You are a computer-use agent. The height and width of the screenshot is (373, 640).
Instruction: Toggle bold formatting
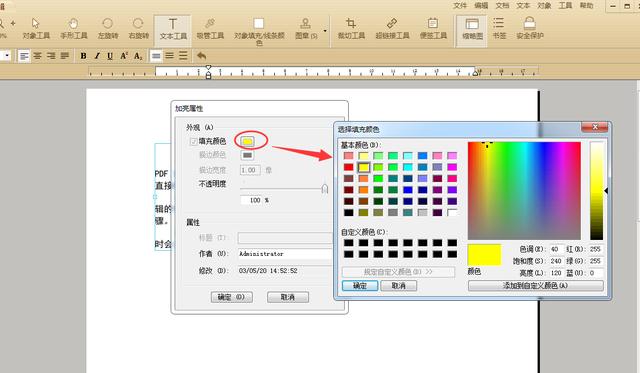tap(83, 56)
